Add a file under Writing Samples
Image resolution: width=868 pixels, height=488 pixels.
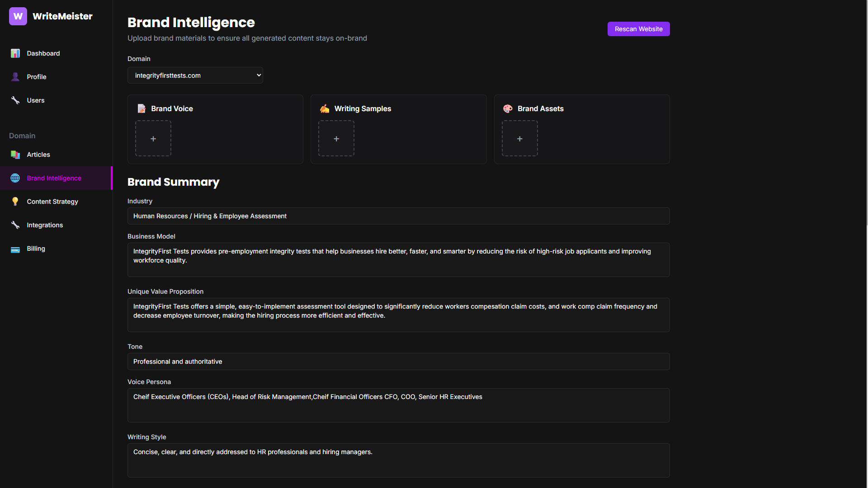336,139
